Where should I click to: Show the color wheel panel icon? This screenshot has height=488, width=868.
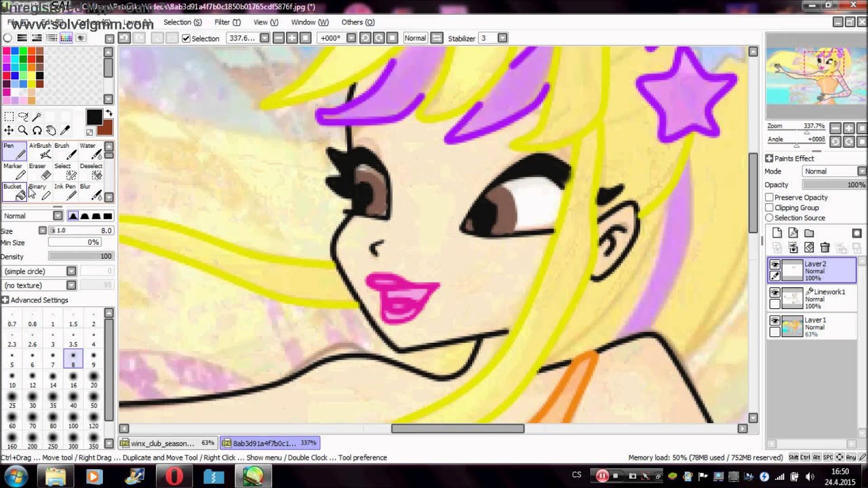point(7,38)
